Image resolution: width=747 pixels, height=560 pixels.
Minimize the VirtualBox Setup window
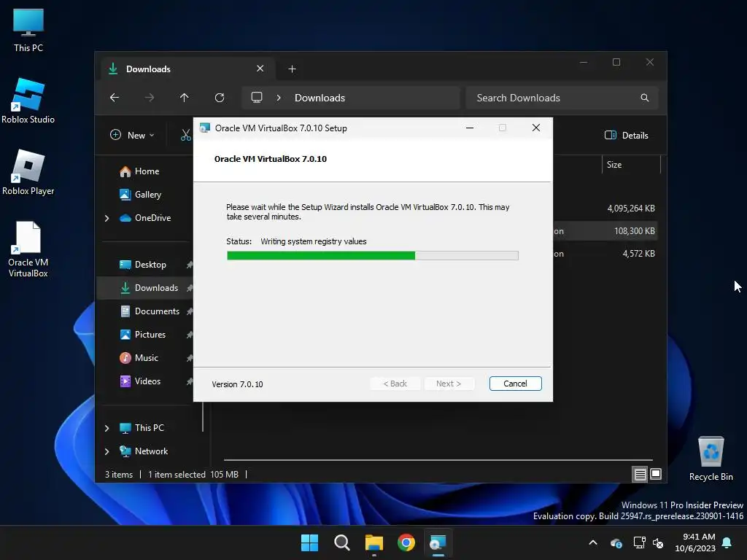click(470, 128)
